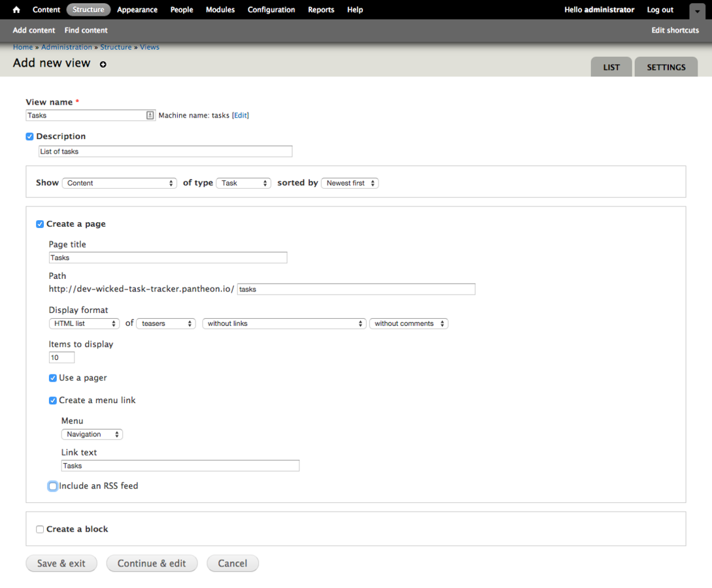Open the 'of type' Task dropdown
The width and height of the screenshot is (712, 588).
tap(243, 184)
